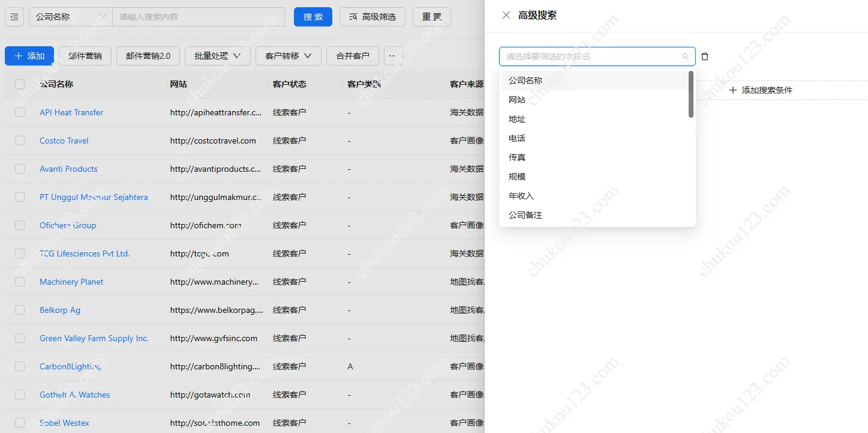
Task: Expand the 客户转移 dropdown
Action: point(288,56)
